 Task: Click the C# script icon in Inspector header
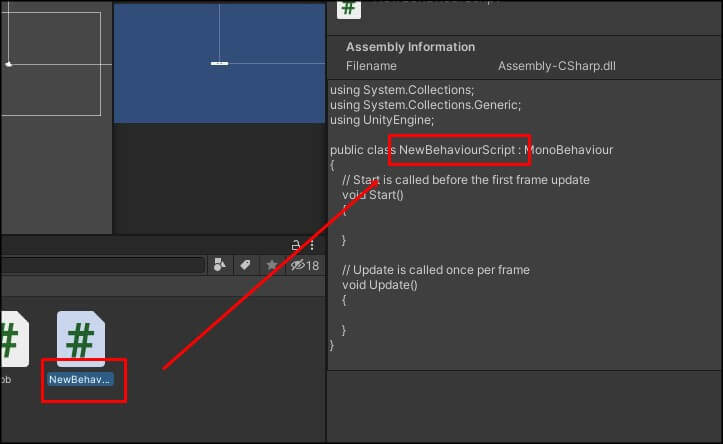(349, 8)
